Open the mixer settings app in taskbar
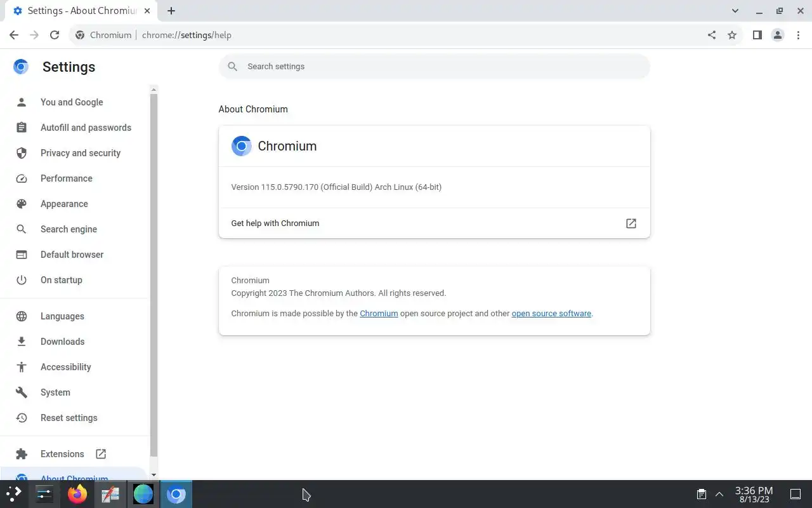 point(44,493)
